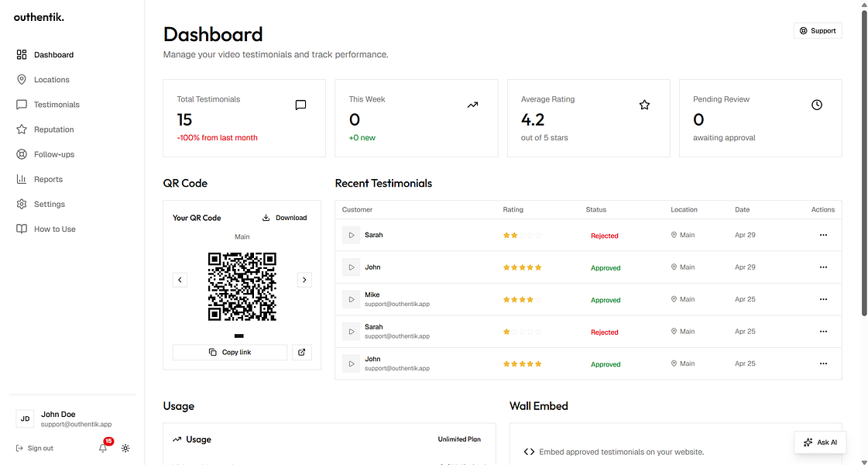
Task: Open the Ask AI assistant
Action: [820, 443]
